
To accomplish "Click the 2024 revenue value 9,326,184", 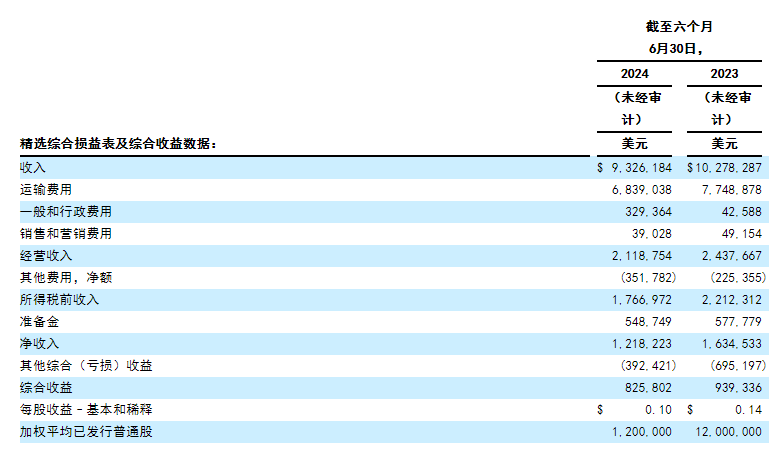I will pos(641,167).
